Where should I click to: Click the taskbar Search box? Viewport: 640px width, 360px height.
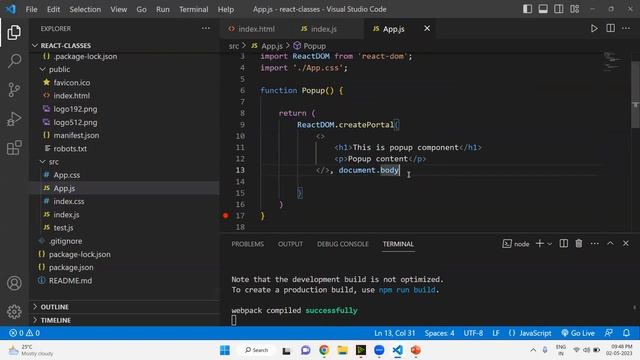click(257, 350)
